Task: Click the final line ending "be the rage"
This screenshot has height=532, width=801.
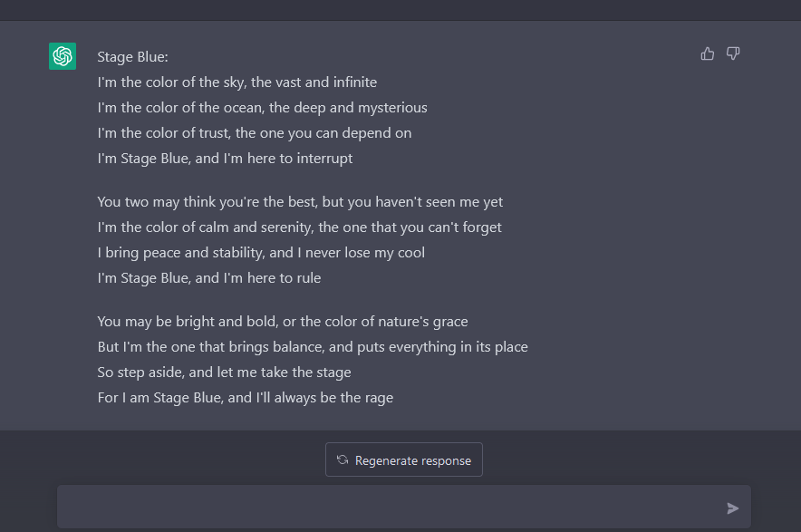Action: tap(246, 398)
